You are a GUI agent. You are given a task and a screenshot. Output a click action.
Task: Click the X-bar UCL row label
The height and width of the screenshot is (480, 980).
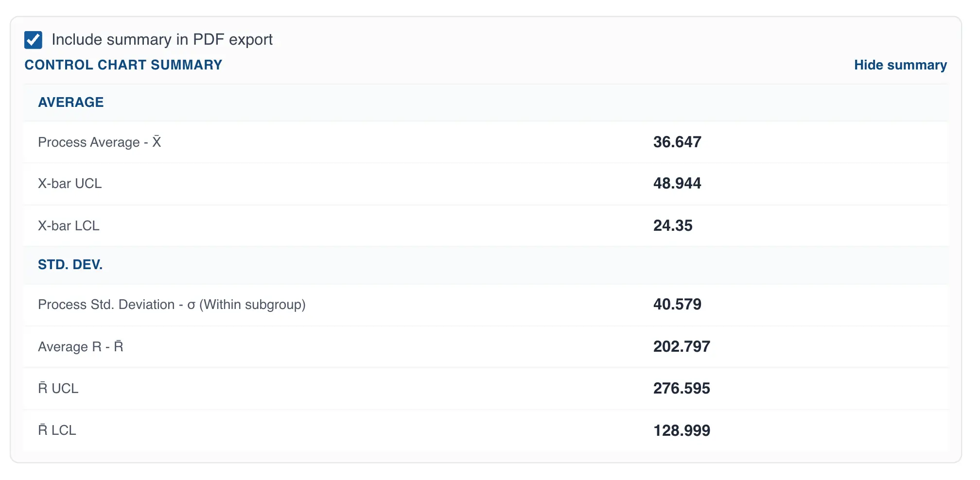(x=70, y=184)
